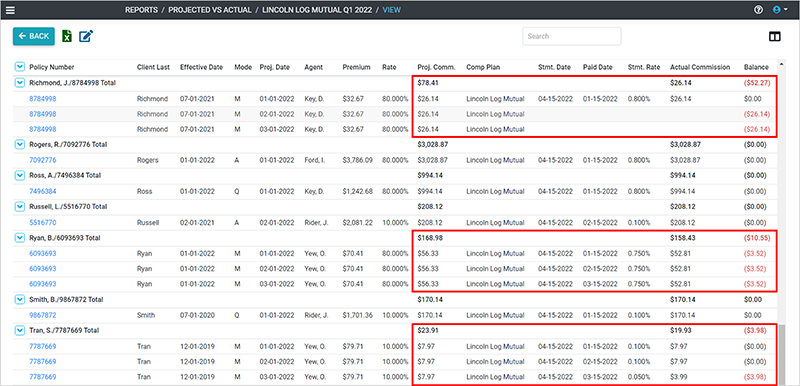
Task: Open policy 7787669 projected 02-01-2022
Action: coord(43,362)
